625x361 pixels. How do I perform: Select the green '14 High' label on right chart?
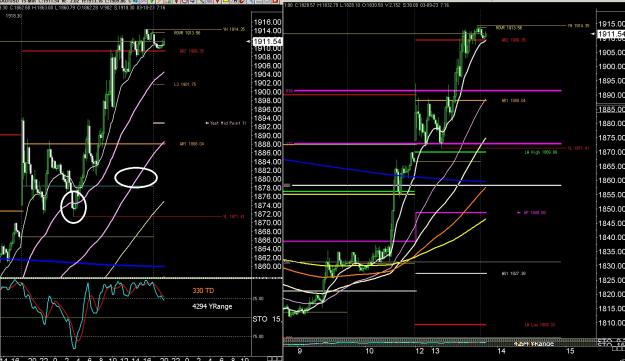540,152
